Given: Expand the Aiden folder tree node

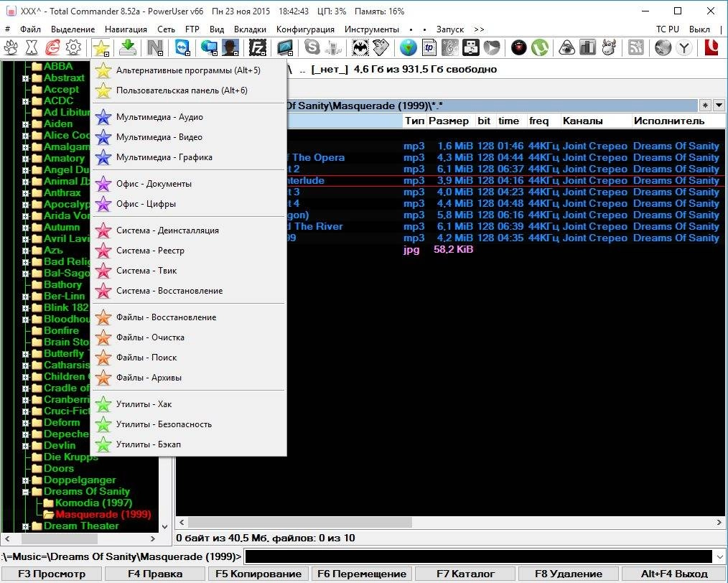Looking at the screenshot, I should (26, 124).
